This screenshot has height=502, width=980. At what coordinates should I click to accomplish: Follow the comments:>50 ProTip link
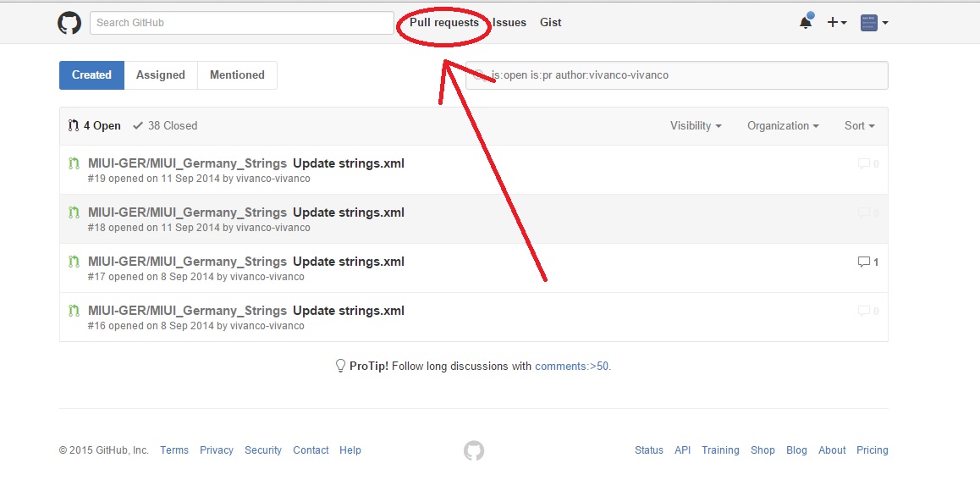tap(572, 367)
